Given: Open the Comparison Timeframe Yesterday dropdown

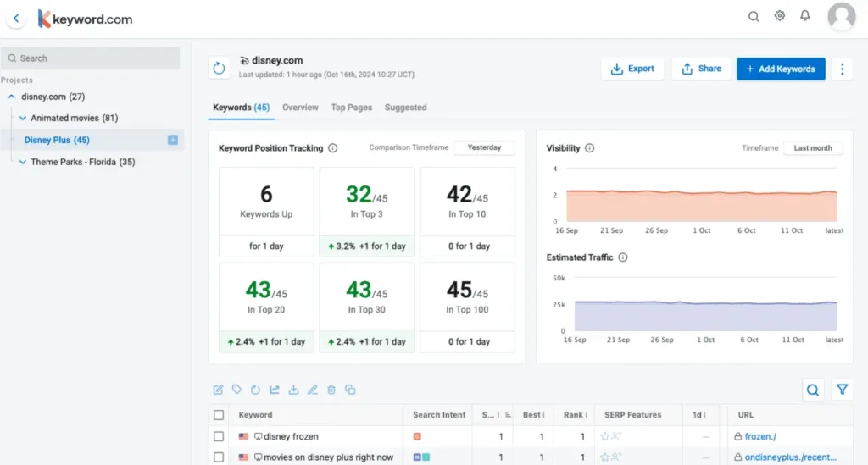Looking at the screenshot, I should (x=484, y=147).
